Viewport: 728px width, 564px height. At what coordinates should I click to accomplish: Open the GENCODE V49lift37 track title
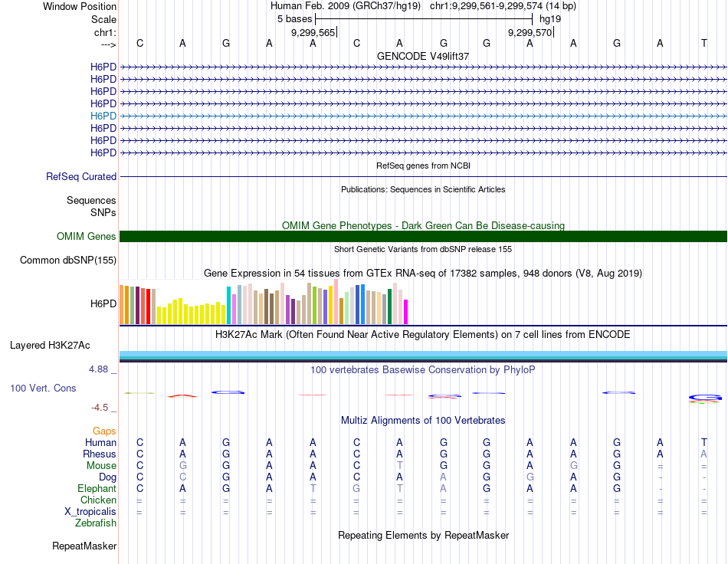tap(422, 56)
